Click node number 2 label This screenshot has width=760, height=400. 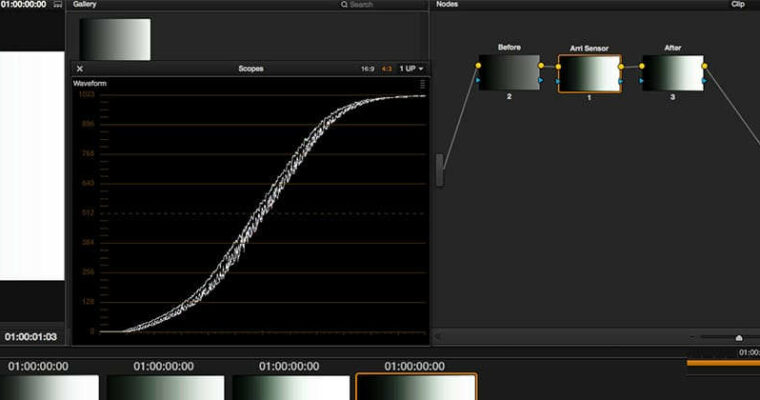pyautogui.click(x=509, y=96)
